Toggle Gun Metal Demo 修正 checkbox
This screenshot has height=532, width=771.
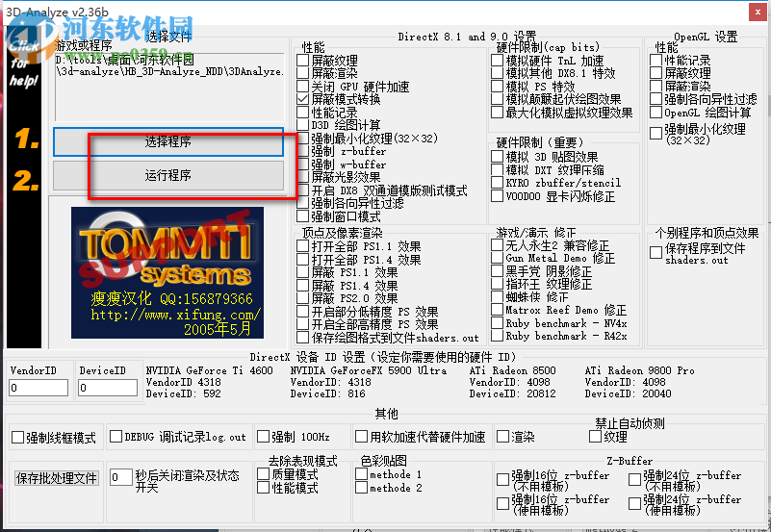pyautogui.click(x=497, y=258)
